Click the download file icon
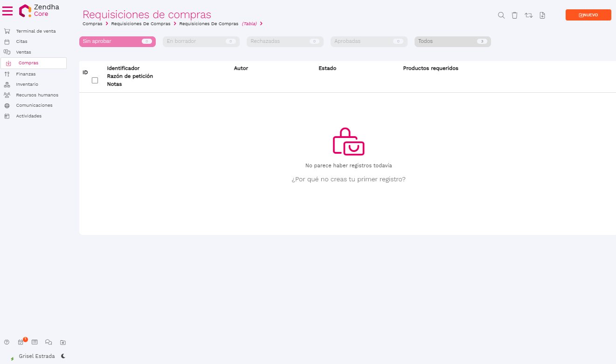 [542, 15]
